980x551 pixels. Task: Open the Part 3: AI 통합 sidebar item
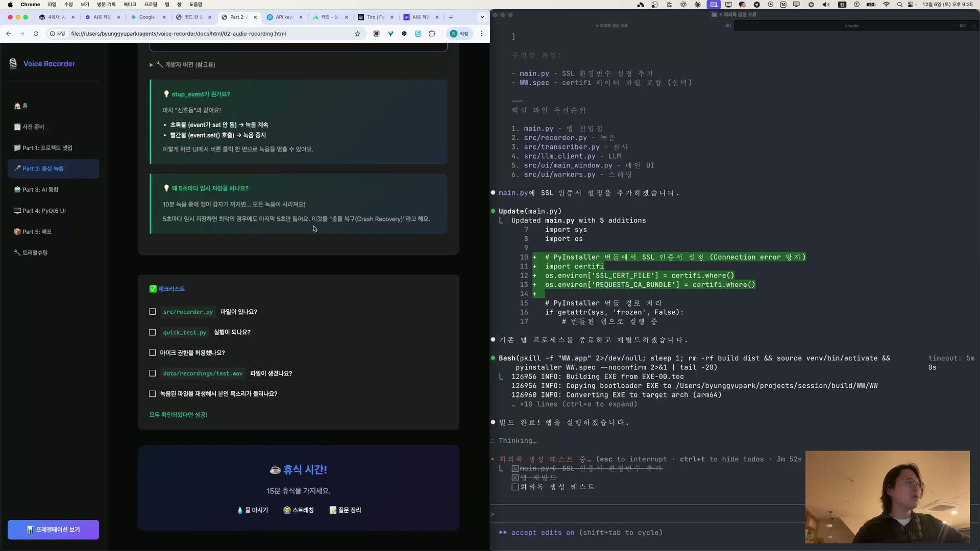40,190
